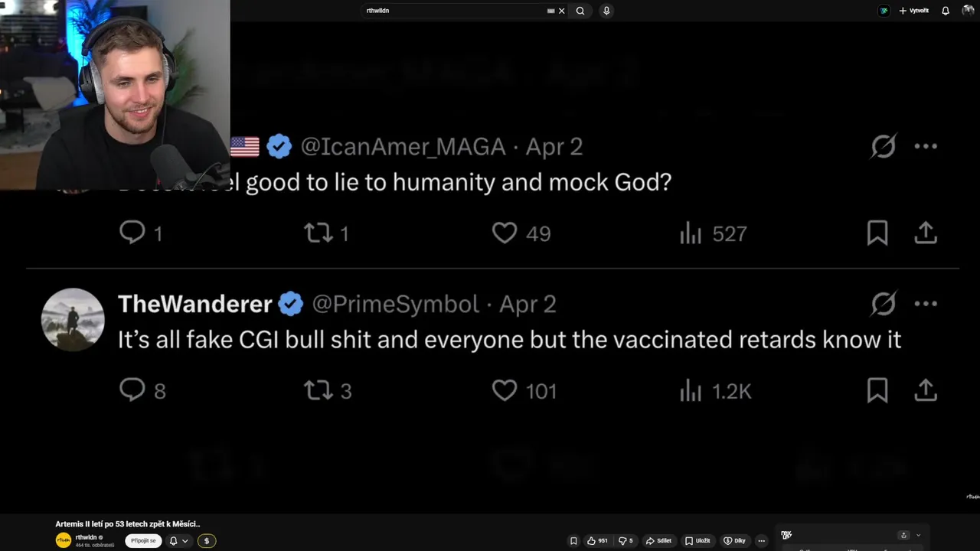Screen dimensions: 980x551
Task: Toggle the Připojit se join button
Action: coord(143,541)
